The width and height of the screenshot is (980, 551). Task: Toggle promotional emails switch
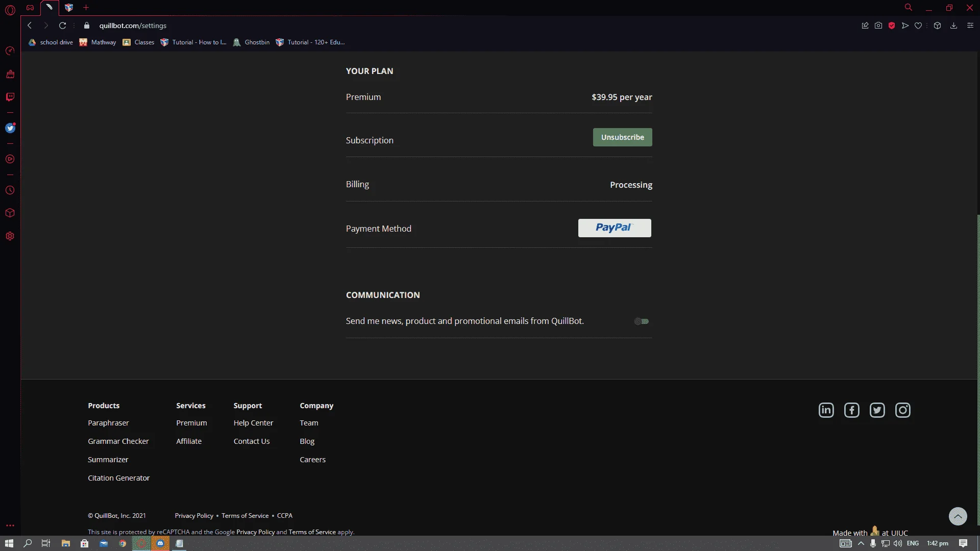tap(642, 321)
